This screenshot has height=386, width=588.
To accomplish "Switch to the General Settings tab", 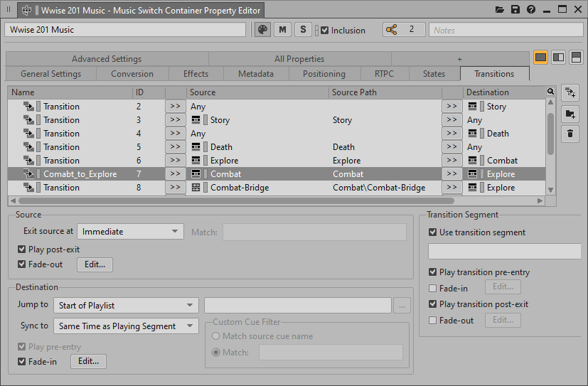I will coord(51,74).
